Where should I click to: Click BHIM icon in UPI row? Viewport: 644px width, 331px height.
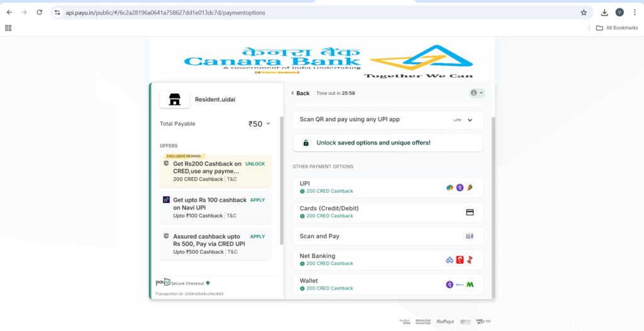point(470,188)
